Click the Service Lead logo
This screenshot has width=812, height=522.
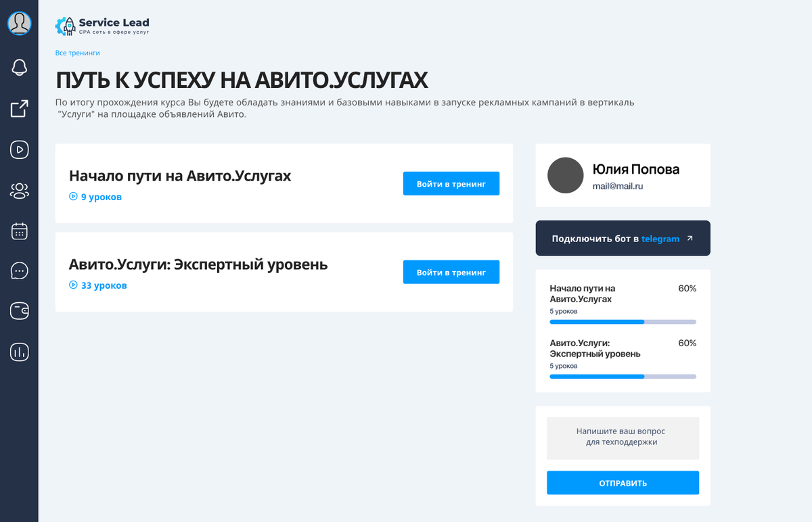[102, 26]
